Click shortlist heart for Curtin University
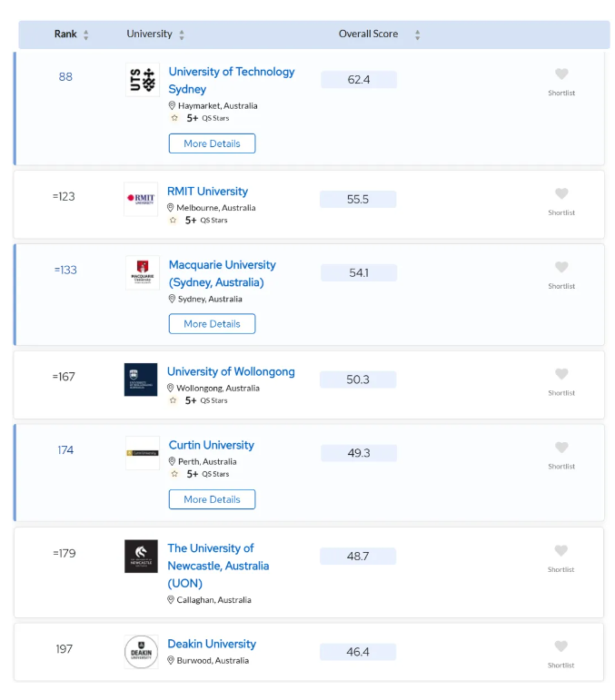The image size is (615, 700). click(x=561, y=449)
